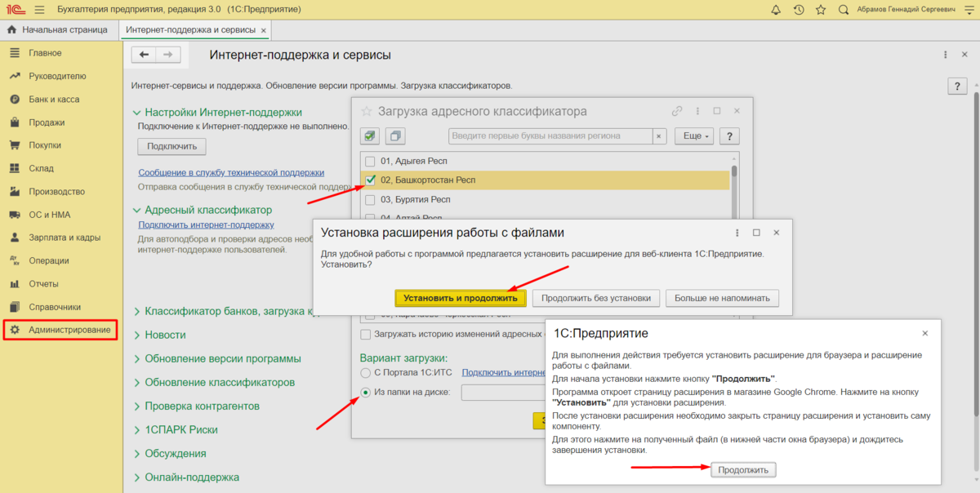Expand Обновление классификаторов section
Viewport: 980px width, 493px height.
click(x=137, y=382)
